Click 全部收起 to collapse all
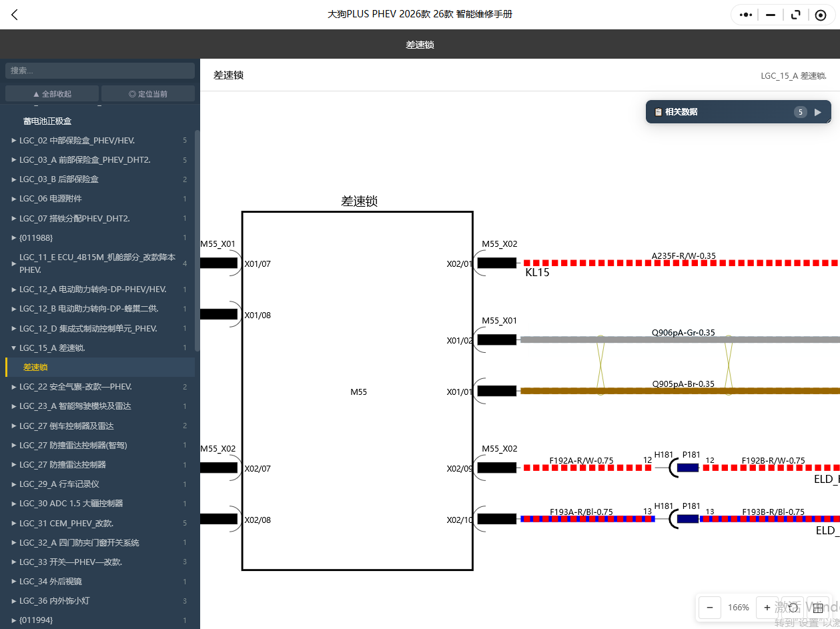840x629 pixels. point(52,94)
